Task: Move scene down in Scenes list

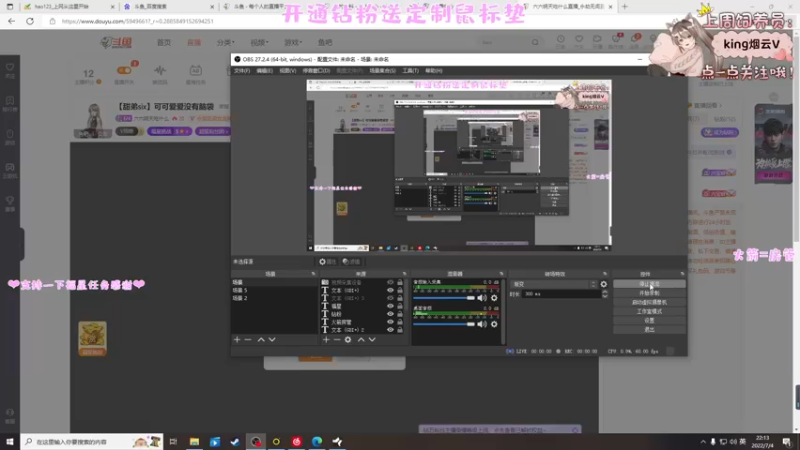Action: click(272, 340)
